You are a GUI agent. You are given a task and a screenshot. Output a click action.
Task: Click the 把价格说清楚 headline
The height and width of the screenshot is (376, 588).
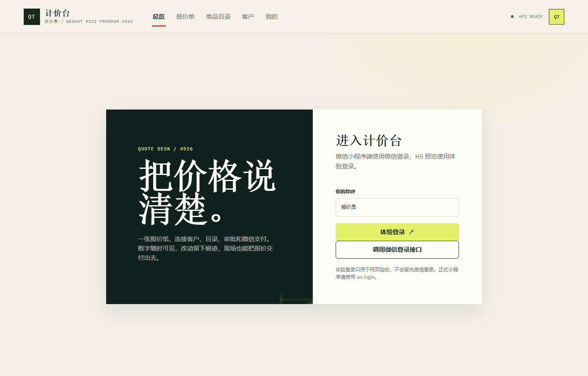(207, 192)
